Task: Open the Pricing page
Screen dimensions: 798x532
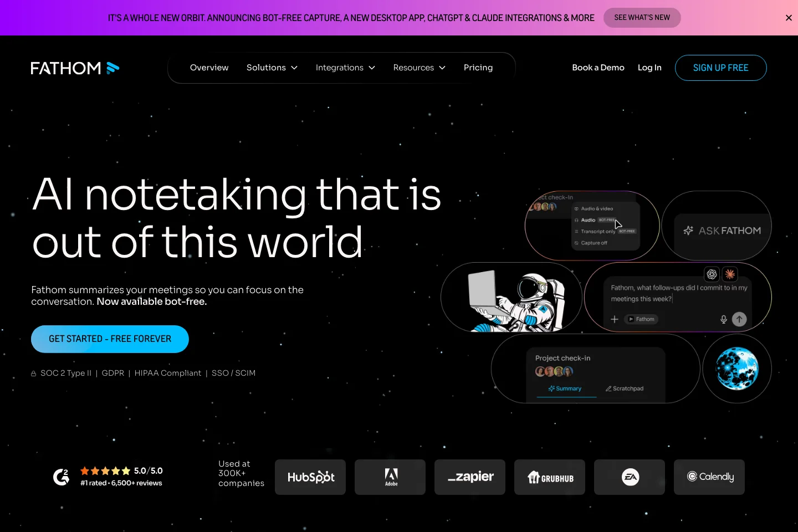Action: pos(478,68)
